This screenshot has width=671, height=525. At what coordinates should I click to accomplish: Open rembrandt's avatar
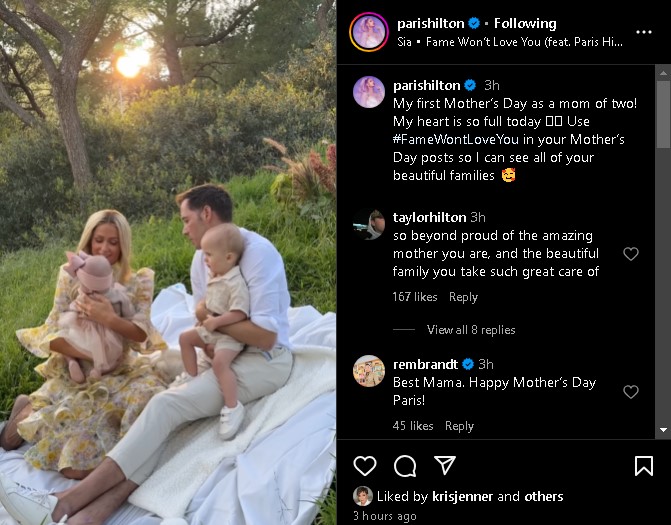(x=369, y=371)
